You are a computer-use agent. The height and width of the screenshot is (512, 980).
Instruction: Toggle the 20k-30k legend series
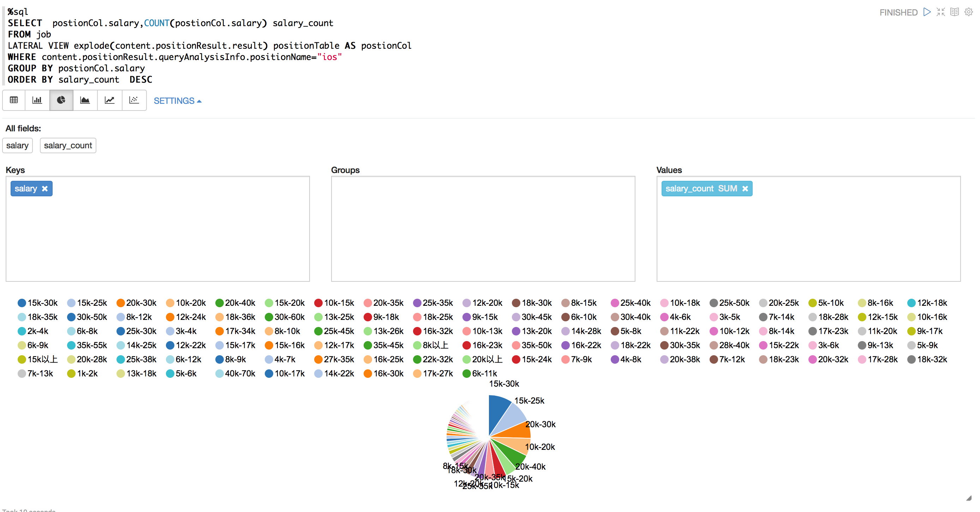click(137, 303)
